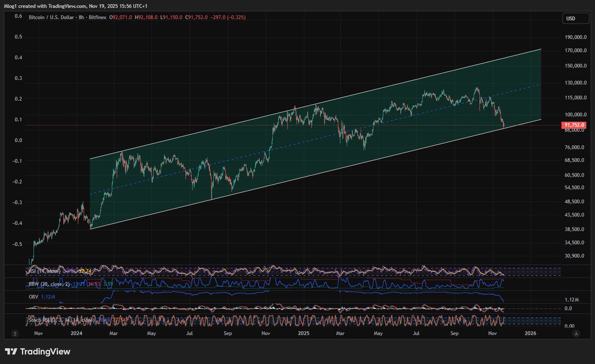
Task: Click the 170,000.0 price scale label
Action: point(575,50)
